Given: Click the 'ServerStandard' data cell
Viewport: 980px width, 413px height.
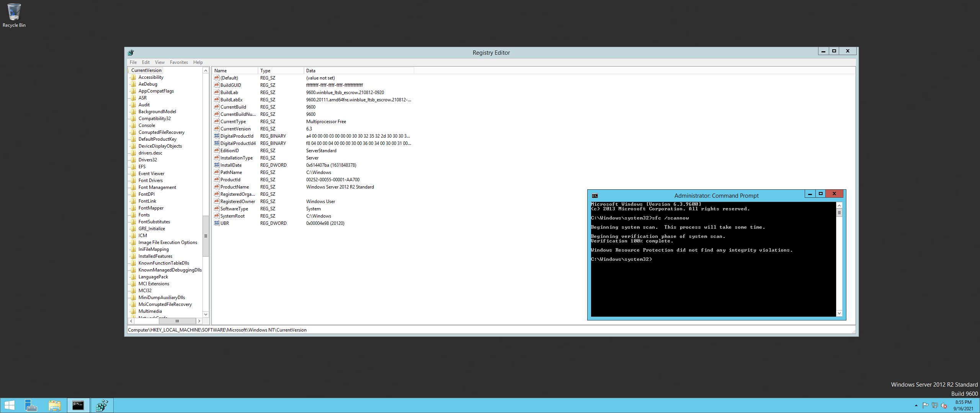Looking at the screenshot, I should [x=321, y=151].
